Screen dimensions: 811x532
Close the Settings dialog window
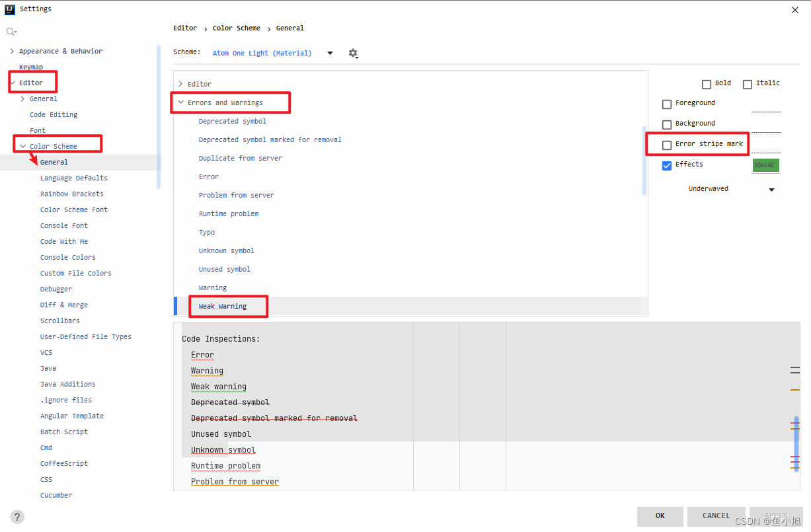[x=794, y=9]
